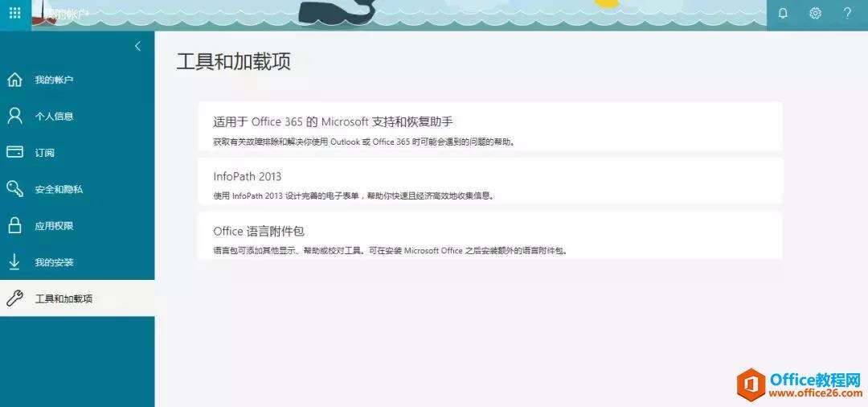Click the card icon for 订阅
Image resolution: width=868 pixels, height=407 pixels.
click(x=14, y=152)
